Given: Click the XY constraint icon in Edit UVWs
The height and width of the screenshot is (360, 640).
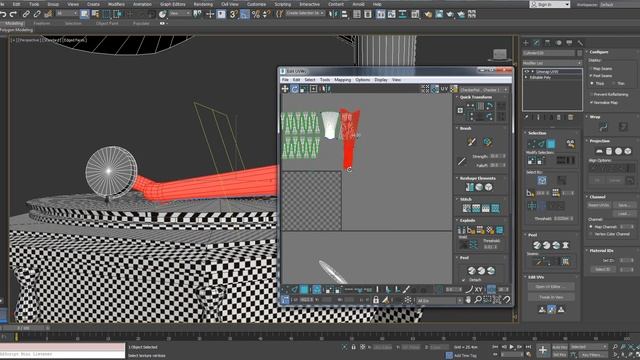Looking at the screenshot, I should (x=478, y=289).
